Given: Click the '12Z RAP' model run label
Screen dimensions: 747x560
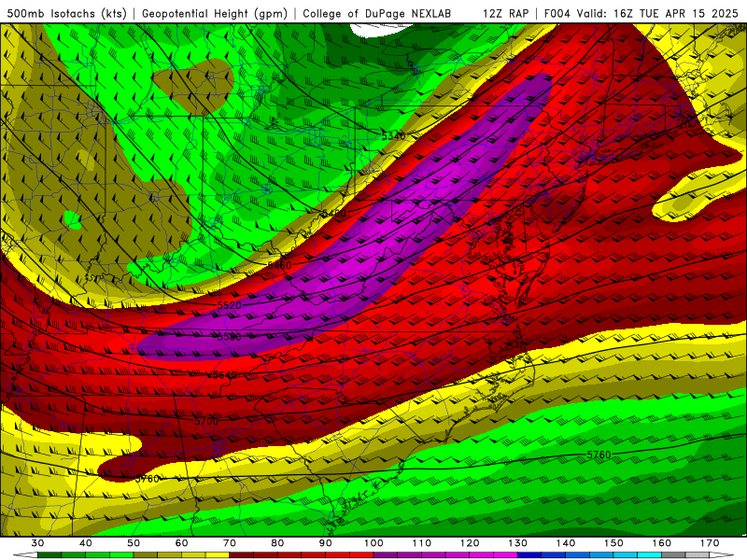Looking at the screenshot, I should pyautogui.click(x=505, y=13).
